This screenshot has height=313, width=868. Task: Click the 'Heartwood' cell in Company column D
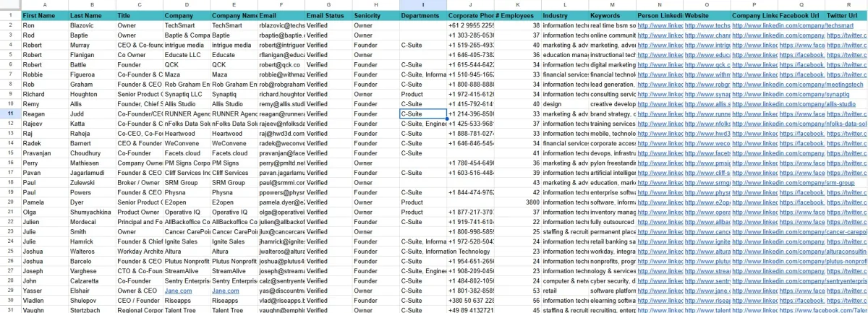pos(187,134)
